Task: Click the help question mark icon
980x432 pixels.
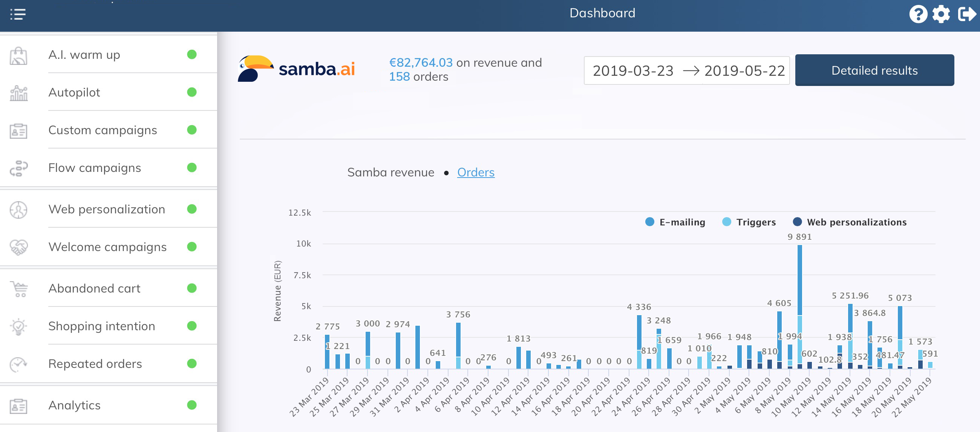Action: tap(918, 14)
